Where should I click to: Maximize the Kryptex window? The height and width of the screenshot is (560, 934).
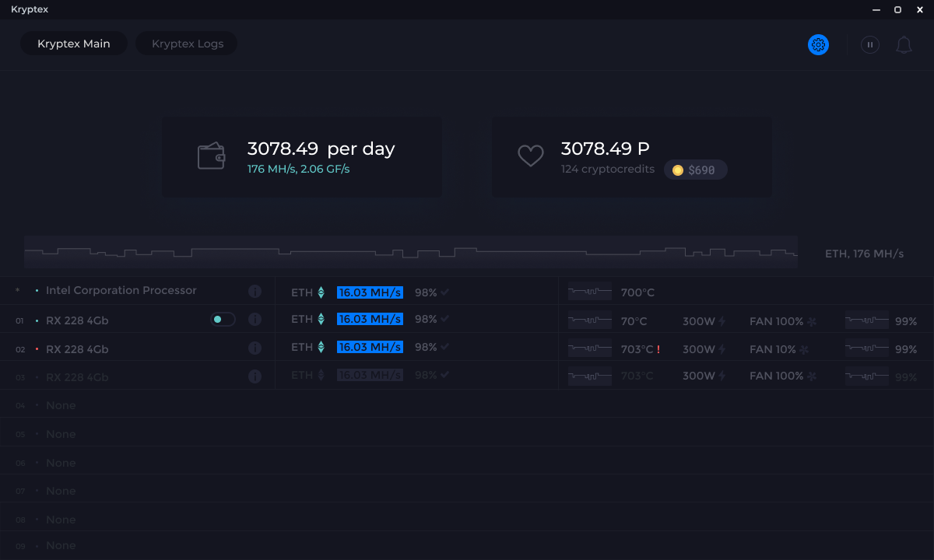click(x=897, y=9)
